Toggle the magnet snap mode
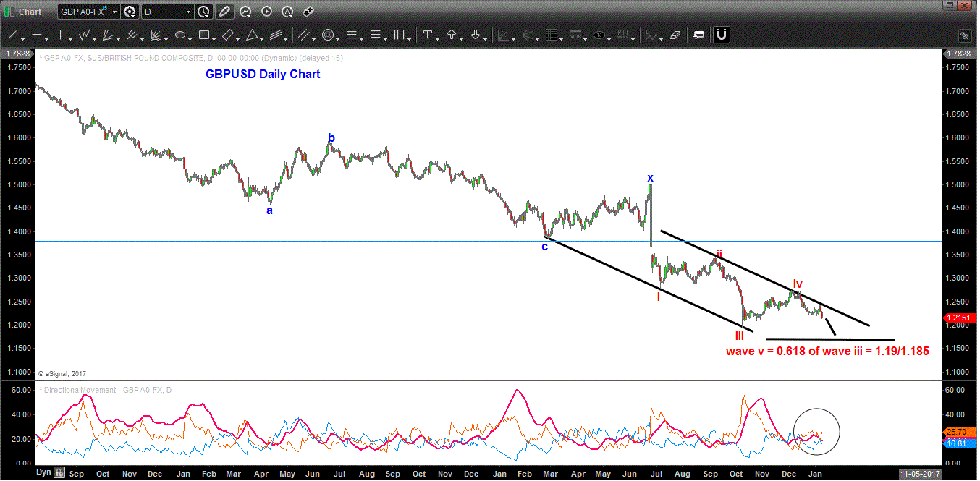 coord(721,35)
